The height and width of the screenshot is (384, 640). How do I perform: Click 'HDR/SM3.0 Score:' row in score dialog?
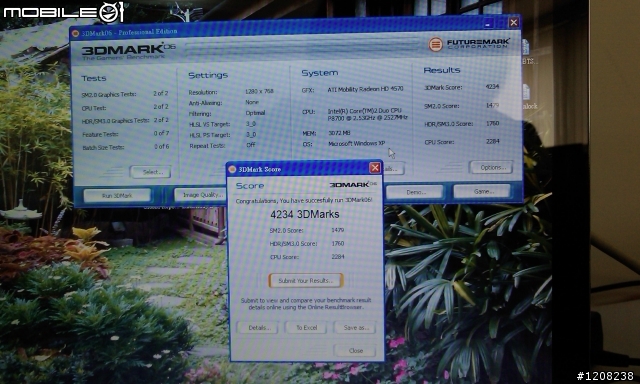tap(307, 244)
